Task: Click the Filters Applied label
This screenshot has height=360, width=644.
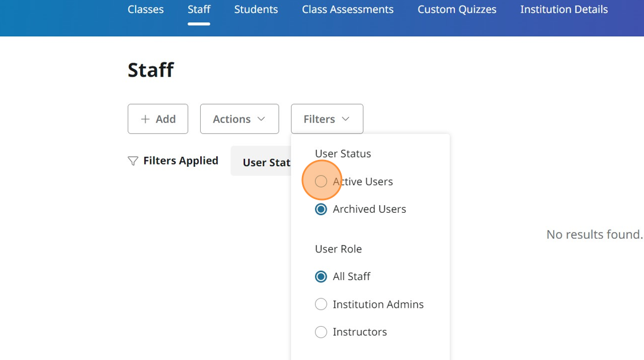Action: (x=181, y=161)
